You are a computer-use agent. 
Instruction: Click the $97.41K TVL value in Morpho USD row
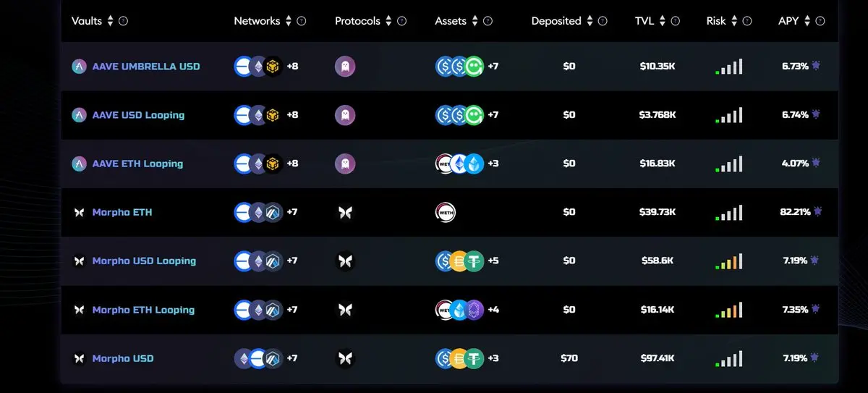point(658,358)
